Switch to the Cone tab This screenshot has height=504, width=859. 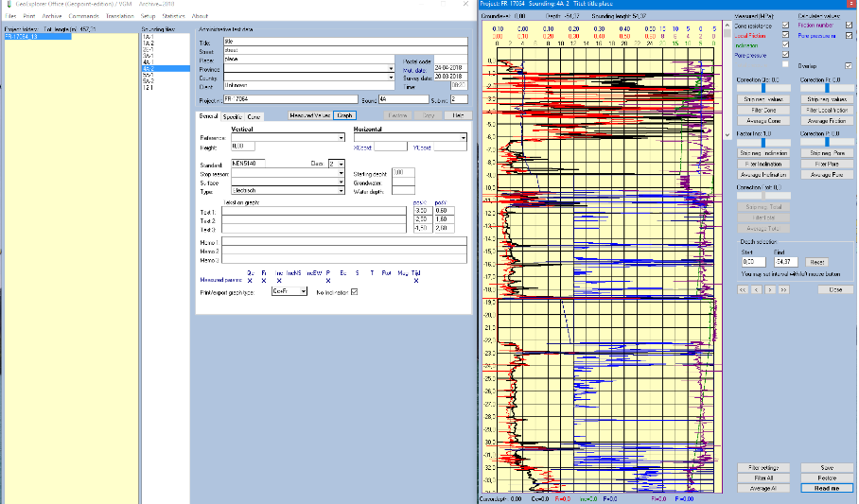pos(254,116)
